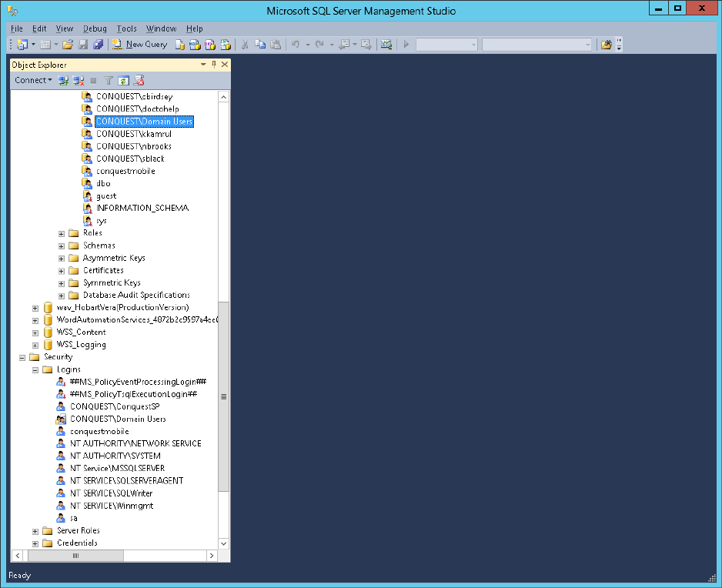Click the Paste toolbar icon

pos(276,44)
